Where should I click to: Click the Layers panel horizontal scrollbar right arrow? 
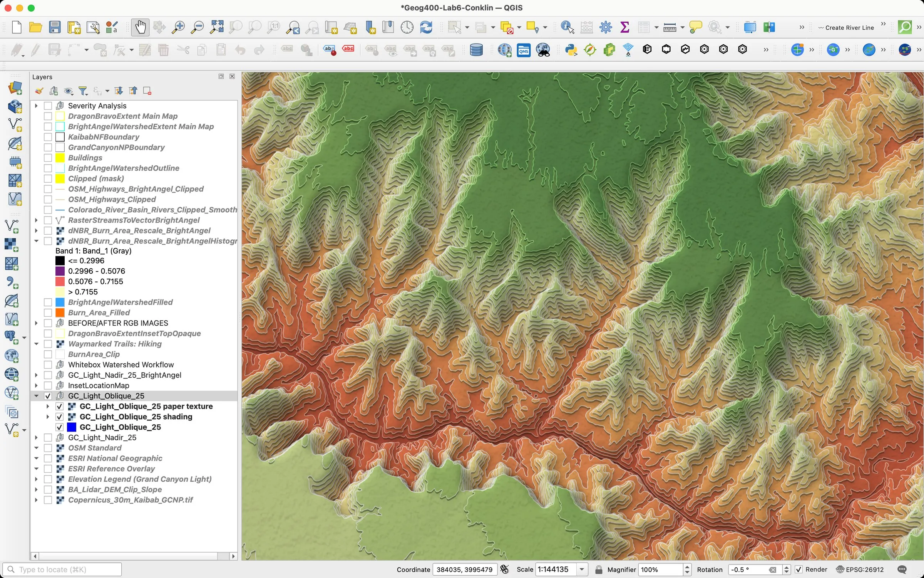pos(233,556)
